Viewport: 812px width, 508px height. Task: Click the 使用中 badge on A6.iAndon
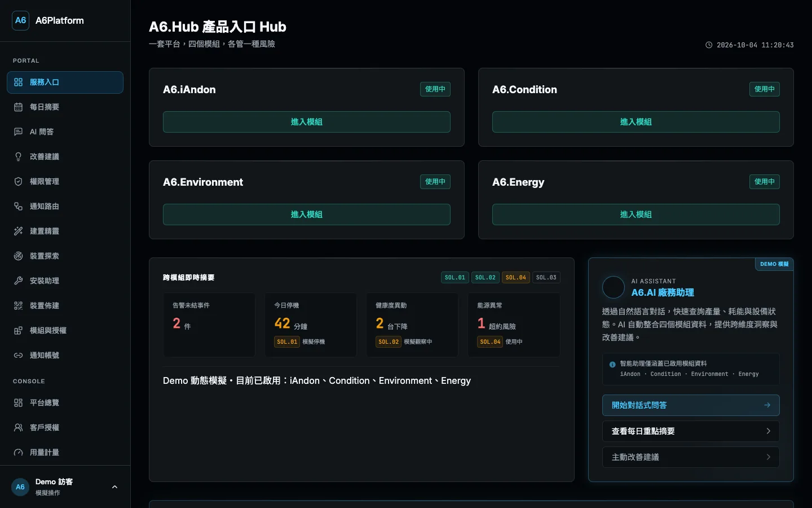point(435,89)
